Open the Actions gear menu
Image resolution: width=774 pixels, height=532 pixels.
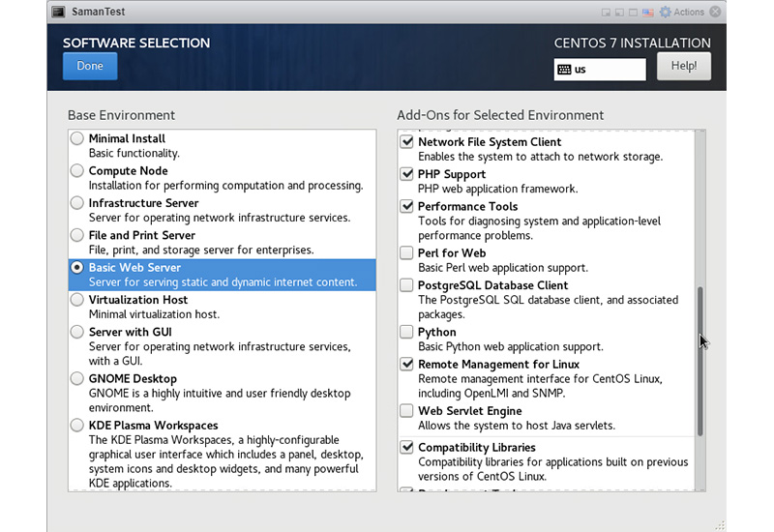683,12
